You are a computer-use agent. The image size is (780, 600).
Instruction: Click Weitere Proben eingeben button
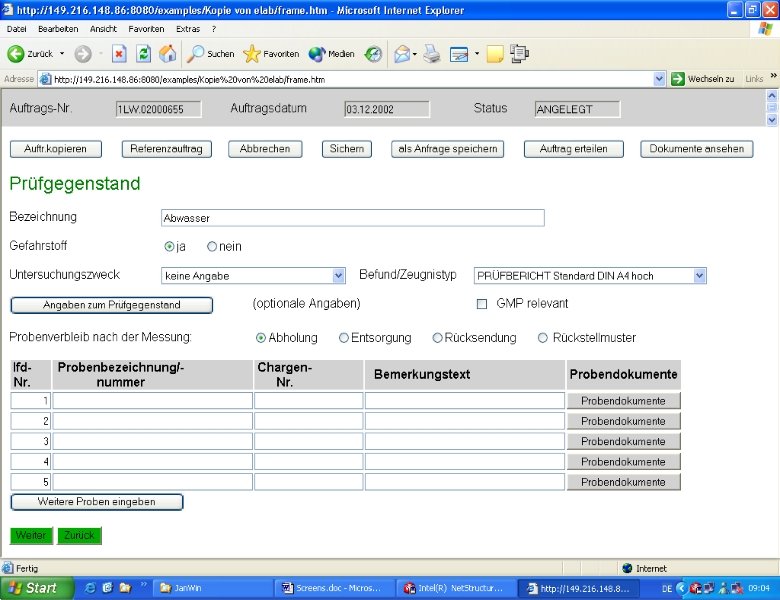[97, 502]
